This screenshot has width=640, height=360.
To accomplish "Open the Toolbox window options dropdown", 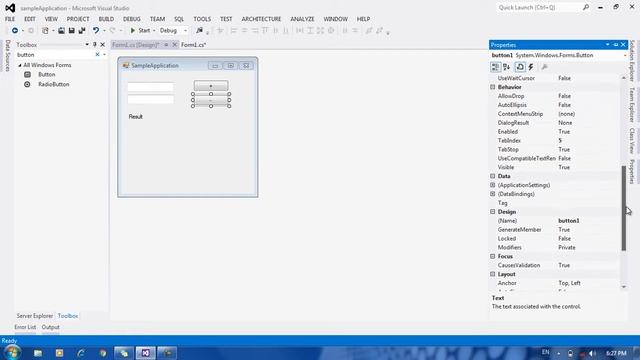I will (87, 44).
